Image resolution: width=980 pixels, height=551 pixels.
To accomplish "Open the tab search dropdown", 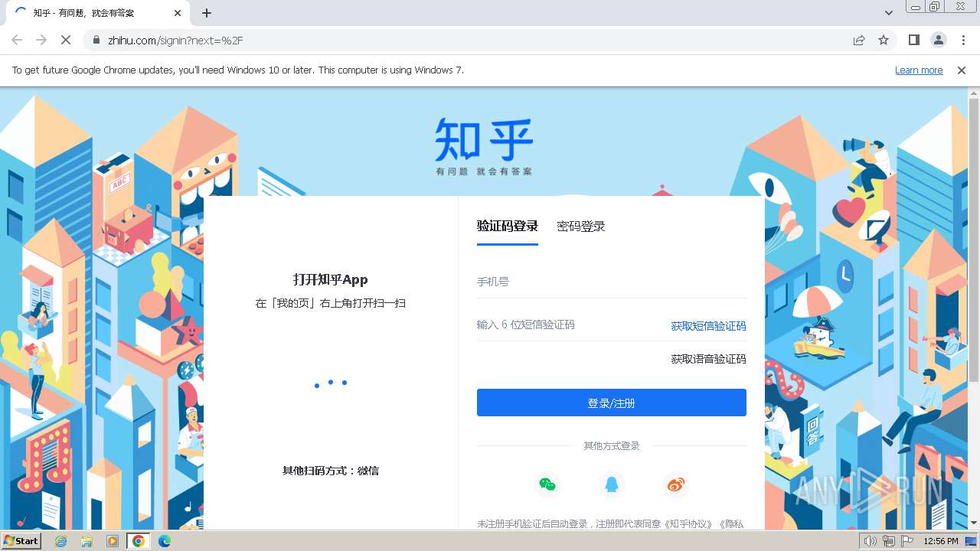I will coord(888,13).
